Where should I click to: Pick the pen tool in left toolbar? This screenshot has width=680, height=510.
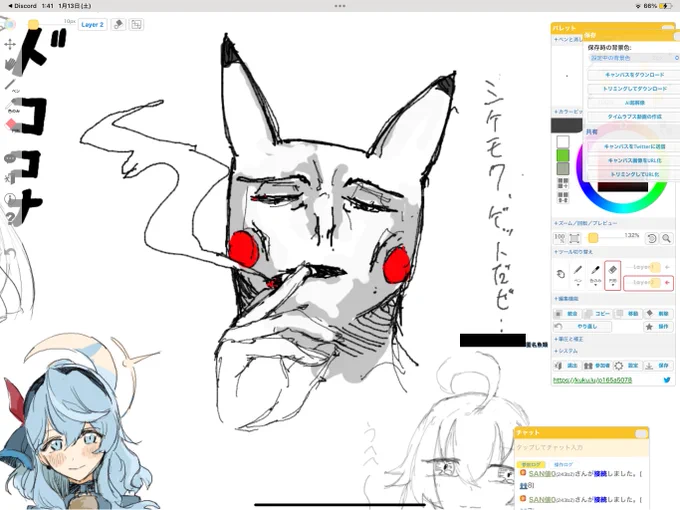[x=10, y=85]
